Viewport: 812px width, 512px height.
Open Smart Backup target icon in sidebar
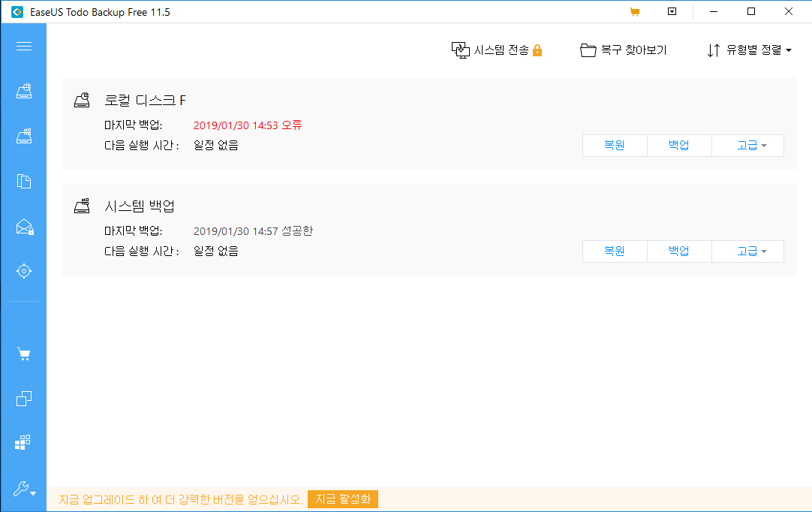[x=24, y=271]
